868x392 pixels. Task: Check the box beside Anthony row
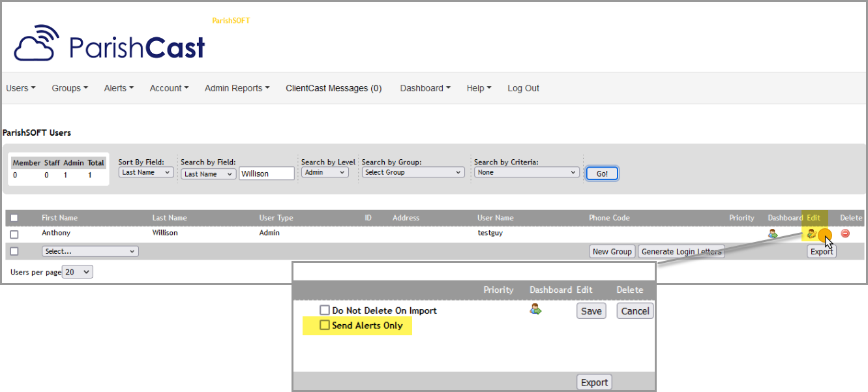click(x=14, y=234)
